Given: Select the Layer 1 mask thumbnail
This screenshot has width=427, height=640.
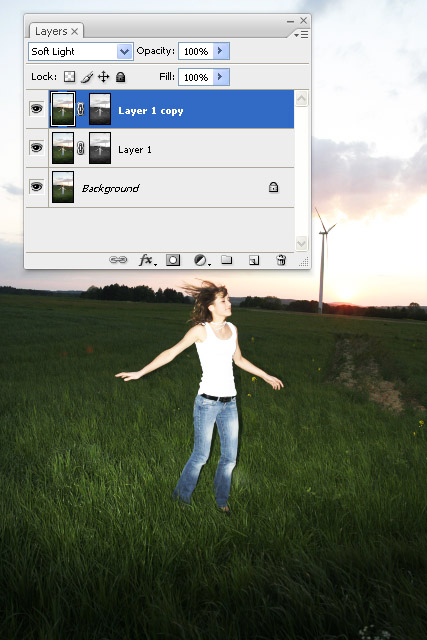Looking at the screenshot, I should (x=100, y=148).
